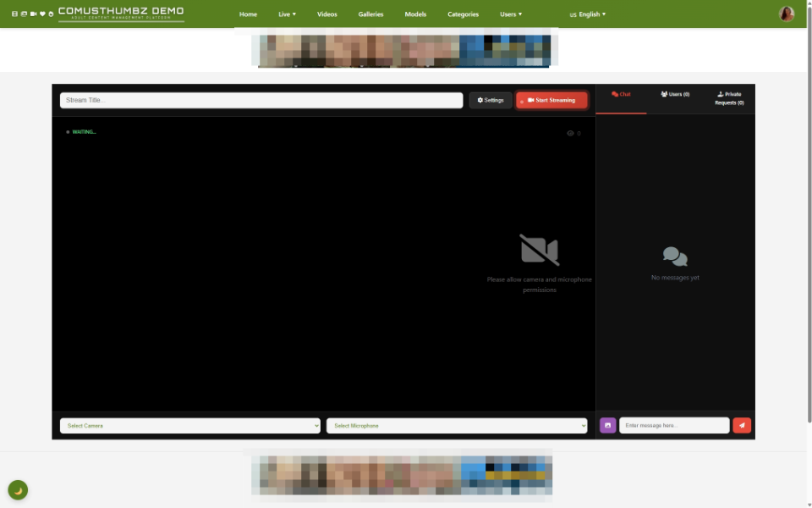The width and height of the screenshot is (812, 508).
Task: Click the Enter message here field
Action: [x=674, y=425]
